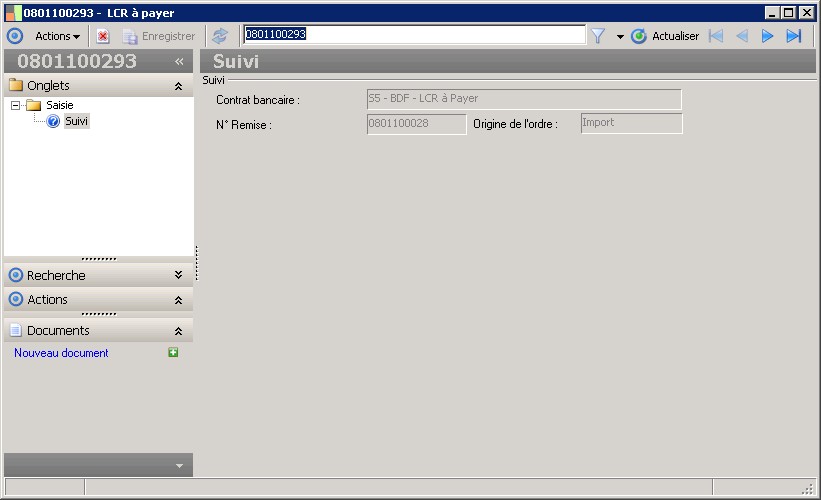Click the Origine de l'ordre field

(631, 124)
